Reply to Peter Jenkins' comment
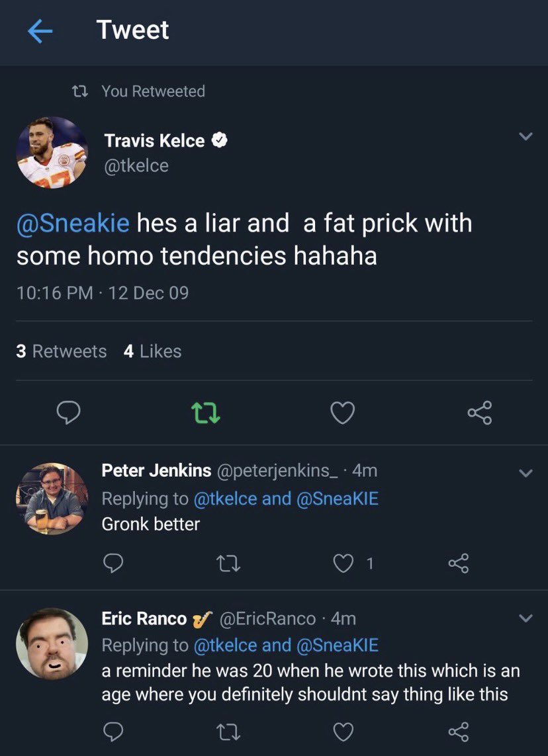The width and height of the screenshot is (548, 756). coord(113,563)
